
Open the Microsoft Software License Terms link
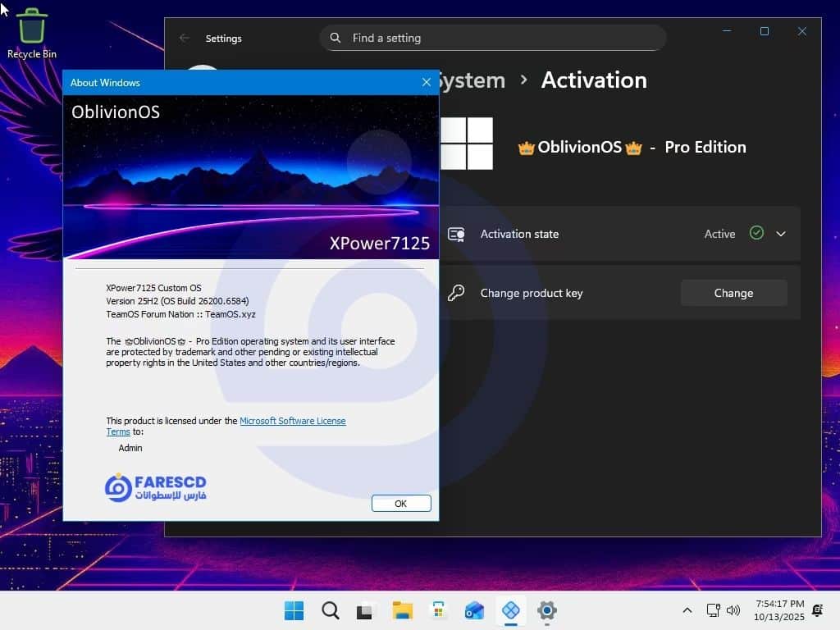click(x=292, y=421)
